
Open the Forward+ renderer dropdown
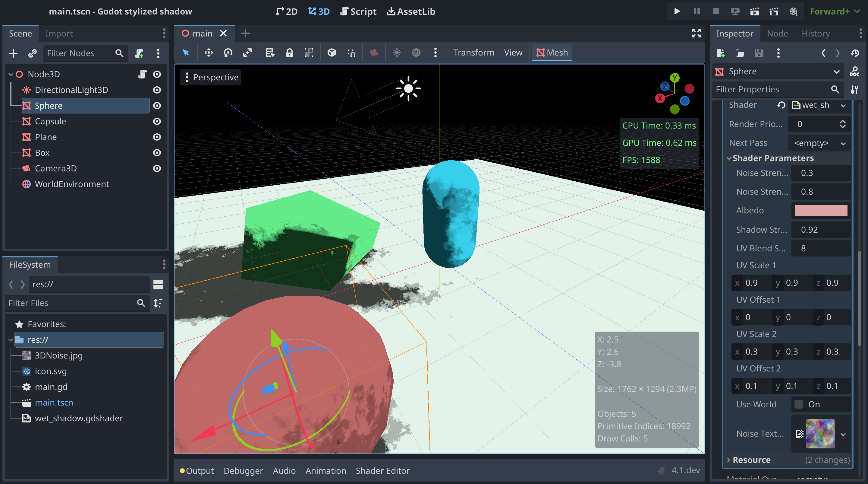pyautogui.click(x=834, y=11)
